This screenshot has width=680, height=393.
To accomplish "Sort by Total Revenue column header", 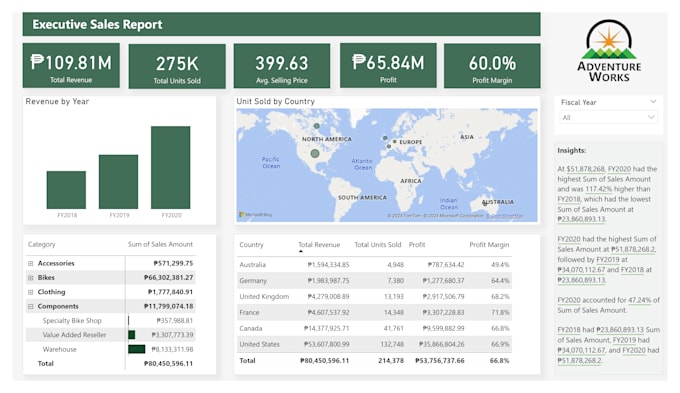I will [319, 245].
